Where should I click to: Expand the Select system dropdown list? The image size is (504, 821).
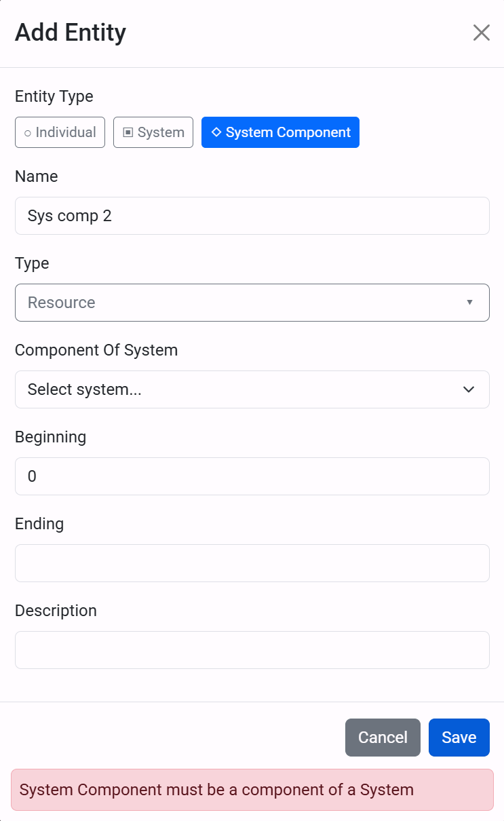pyautogui.click(x=252, y=389)
